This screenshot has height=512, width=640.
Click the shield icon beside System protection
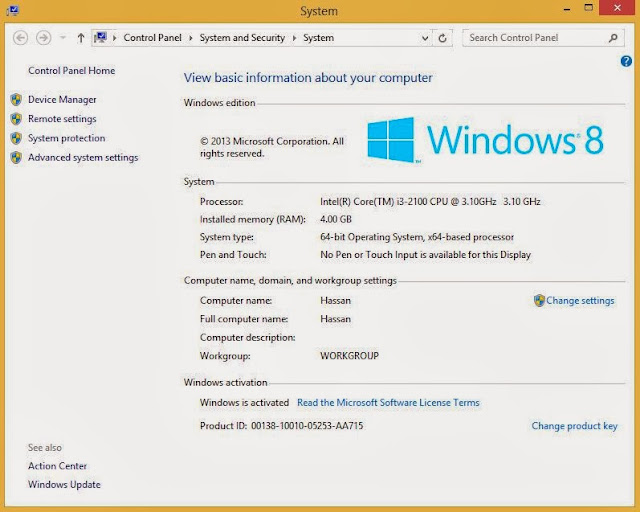click(x=16, y=138)
